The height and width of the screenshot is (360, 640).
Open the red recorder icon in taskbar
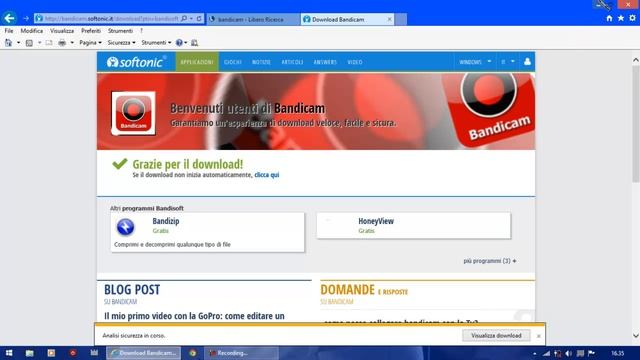pos(73,353)
